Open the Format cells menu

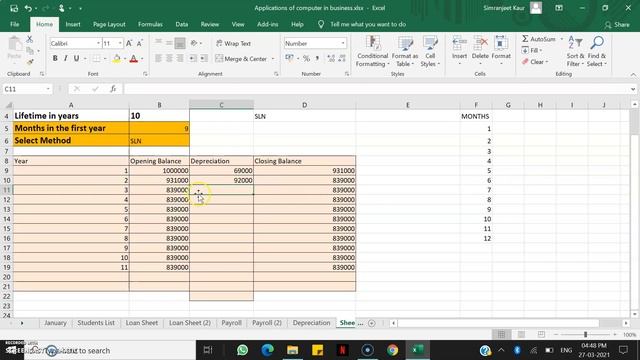click(501, 51)
